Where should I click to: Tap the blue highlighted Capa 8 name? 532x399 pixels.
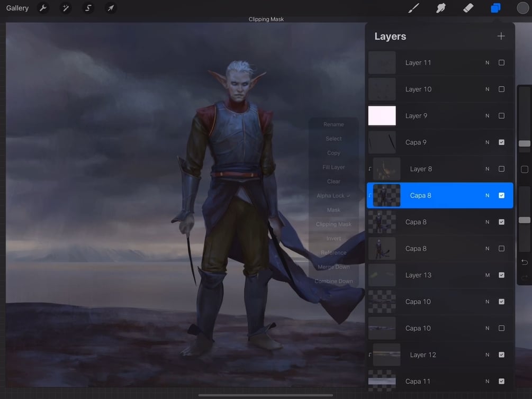[x=420, y=195]
